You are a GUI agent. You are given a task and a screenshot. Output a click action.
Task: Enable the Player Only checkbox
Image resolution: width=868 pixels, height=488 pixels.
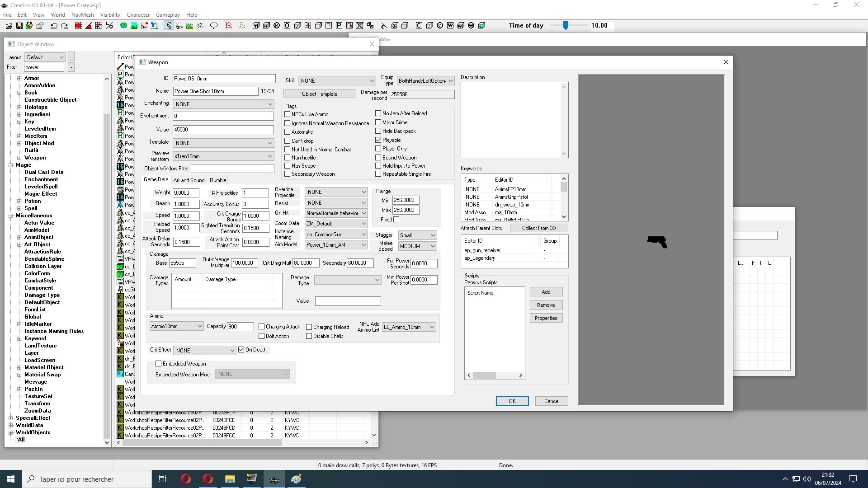378,149
